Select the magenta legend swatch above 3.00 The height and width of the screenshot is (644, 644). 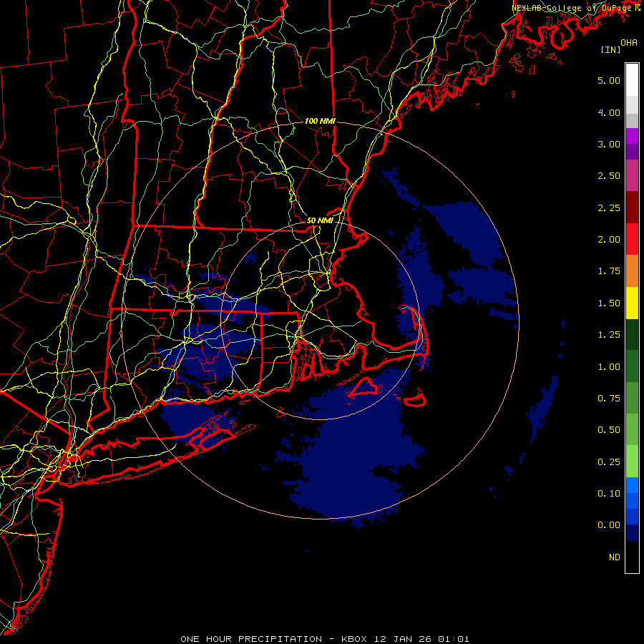pyautogui.click(x=632, y=136)
